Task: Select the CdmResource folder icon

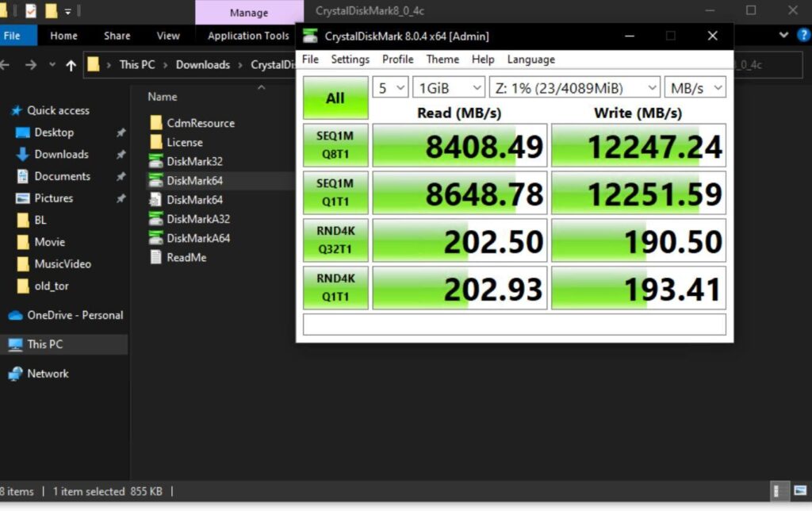Action: [156, 123]
